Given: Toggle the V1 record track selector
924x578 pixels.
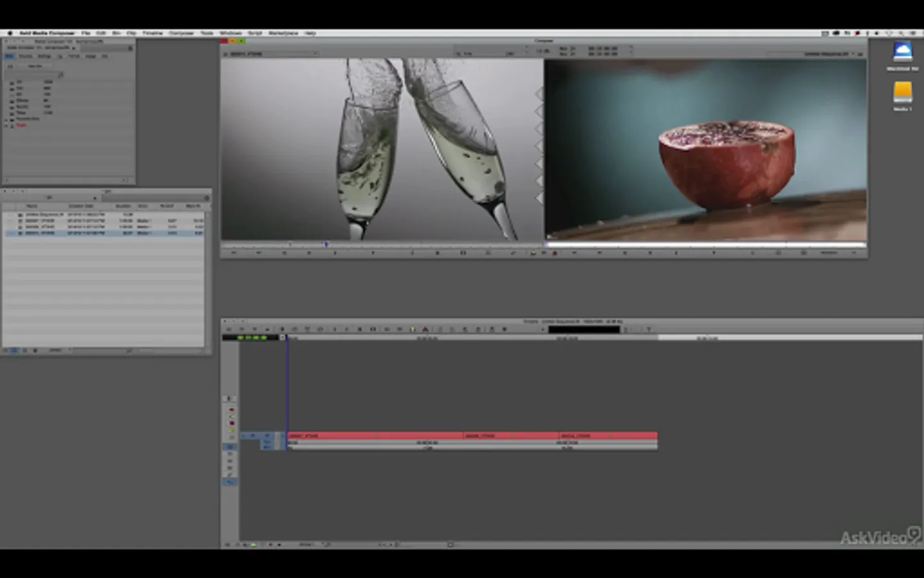Looking at the screenshot, I should tap(267, 436).
